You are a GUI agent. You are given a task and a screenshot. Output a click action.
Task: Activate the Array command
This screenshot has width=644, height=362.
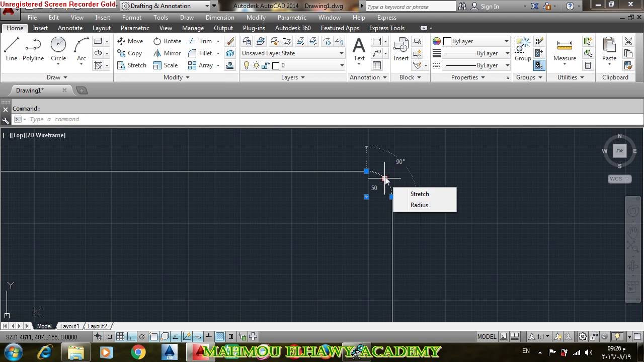click(201, 65)
